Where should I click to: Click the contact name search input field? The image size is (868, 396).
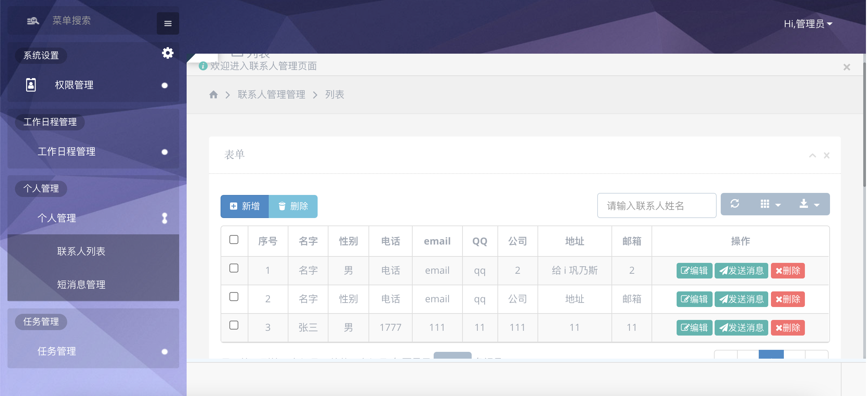656,205
